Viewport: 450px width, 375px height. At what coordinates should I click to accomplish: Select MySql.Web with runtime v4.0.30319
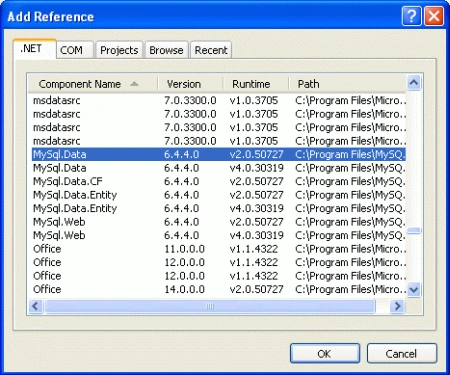(x=219, y=235)
